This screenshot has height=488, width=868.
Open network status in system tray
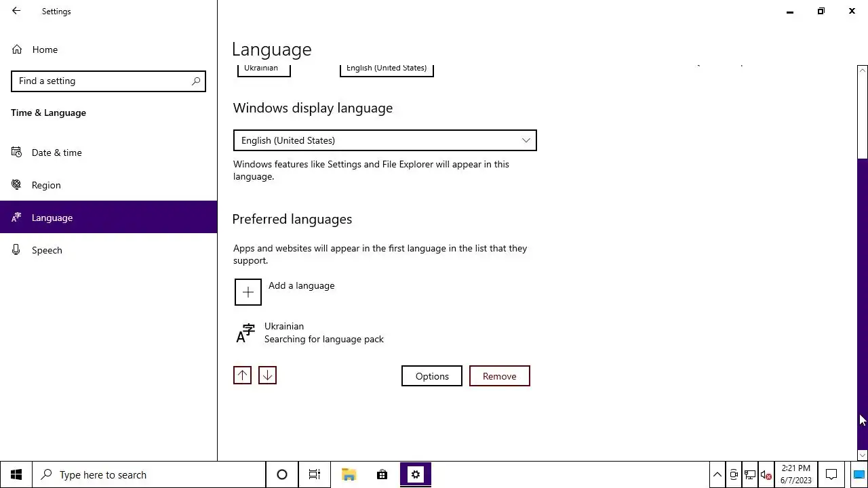[x=750, y=474]
